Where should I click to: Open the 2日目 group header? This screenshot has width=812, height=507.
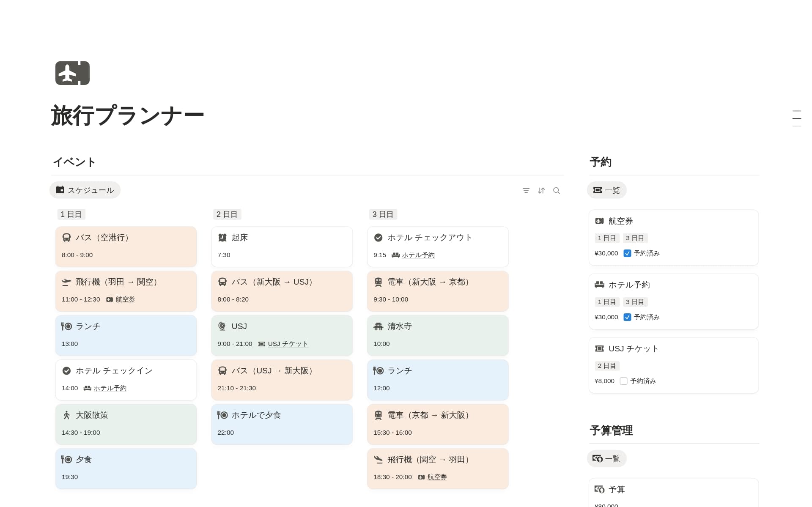click(227, 214)
